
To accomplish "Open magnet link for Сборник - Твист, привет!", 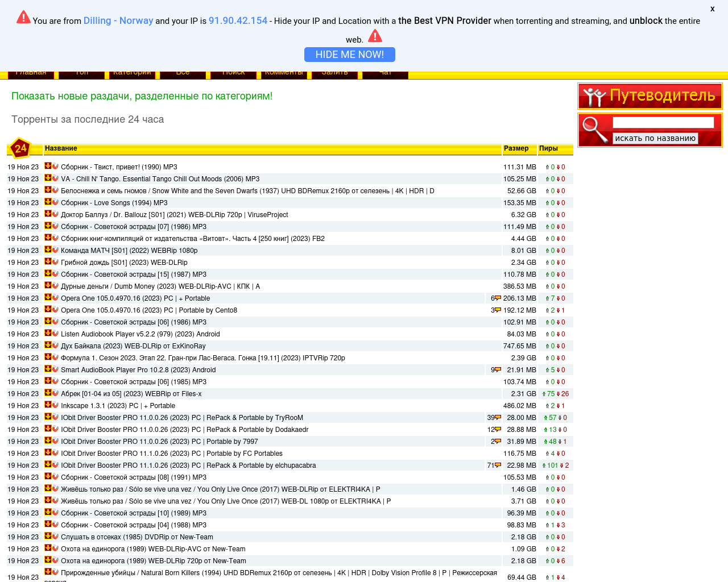I will point(55,167).
